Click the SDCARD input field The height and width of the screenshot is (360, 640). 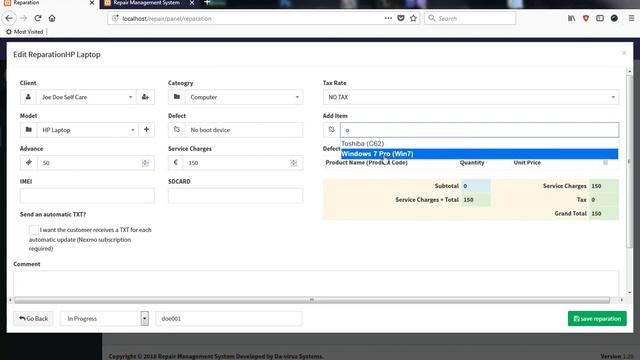236,196
